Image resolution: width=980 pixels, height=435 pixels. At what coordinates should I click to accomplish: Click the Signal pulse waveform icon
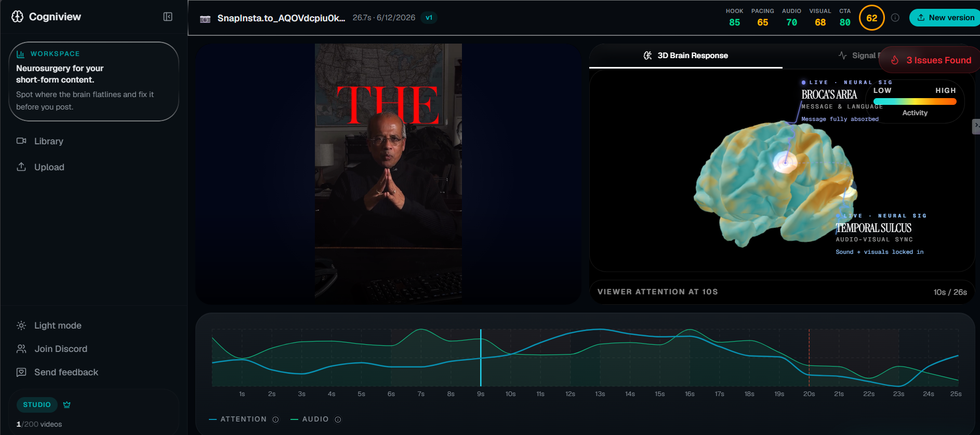pos(843,56)
